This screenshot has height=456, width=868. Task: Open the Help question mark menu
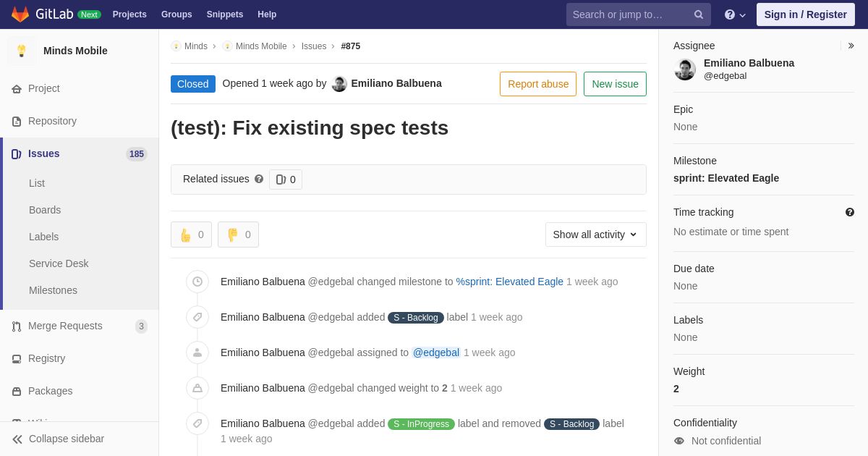[x=735, y=14]
